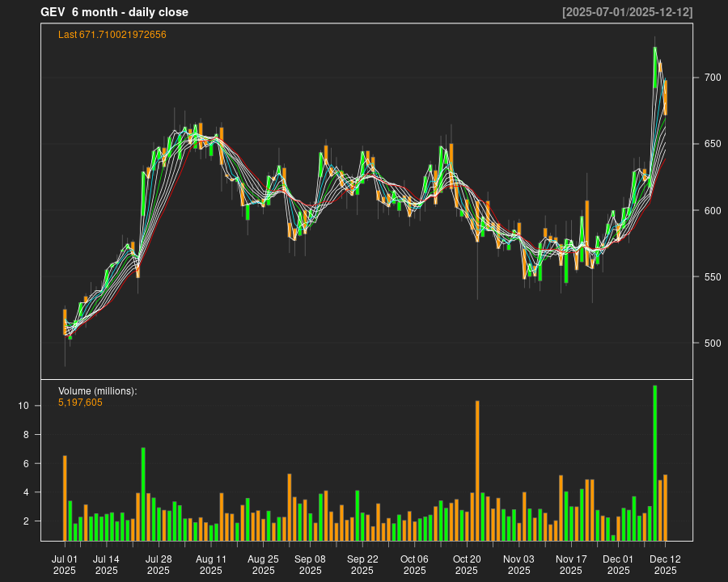Click the 600 price axis label
The width and height of the screenshot is (728, 582).
712,211
